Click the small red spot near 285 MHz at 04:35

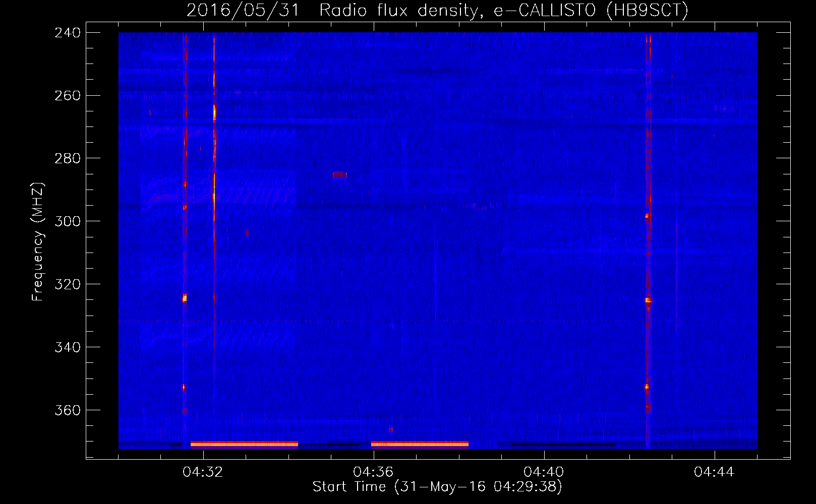click(x=338, y=174)
